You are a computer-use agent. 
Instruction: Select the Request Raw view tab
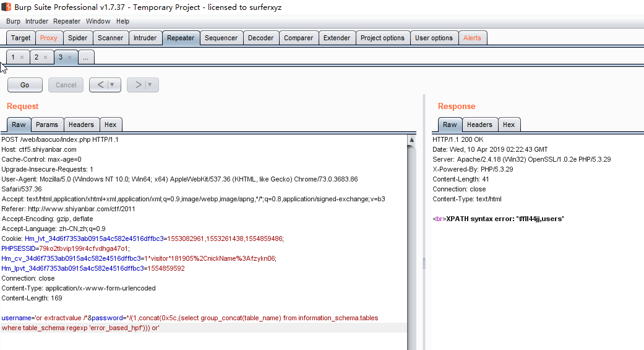point(19,125)
